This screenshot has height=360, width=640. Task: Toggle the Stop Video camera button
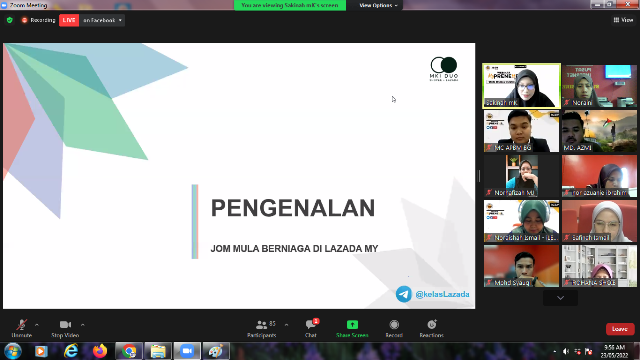tap(65, 324)
